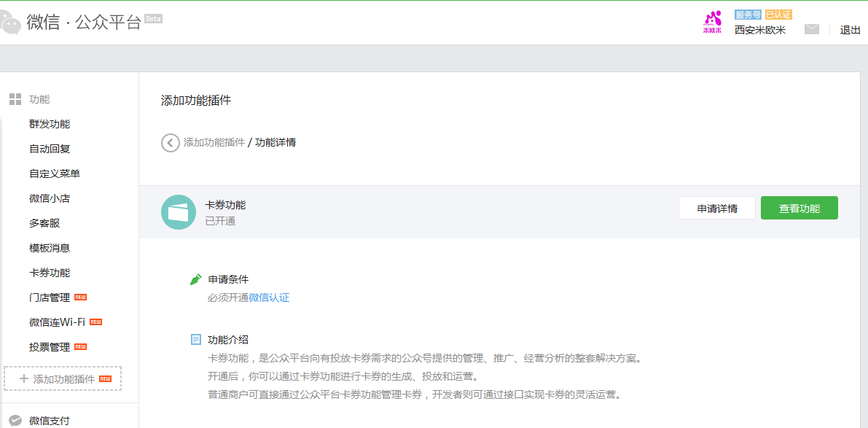Click the 申请详情 button
This screenshot has width=868, height=428.
pyautogui.click(x=717, y=209)
